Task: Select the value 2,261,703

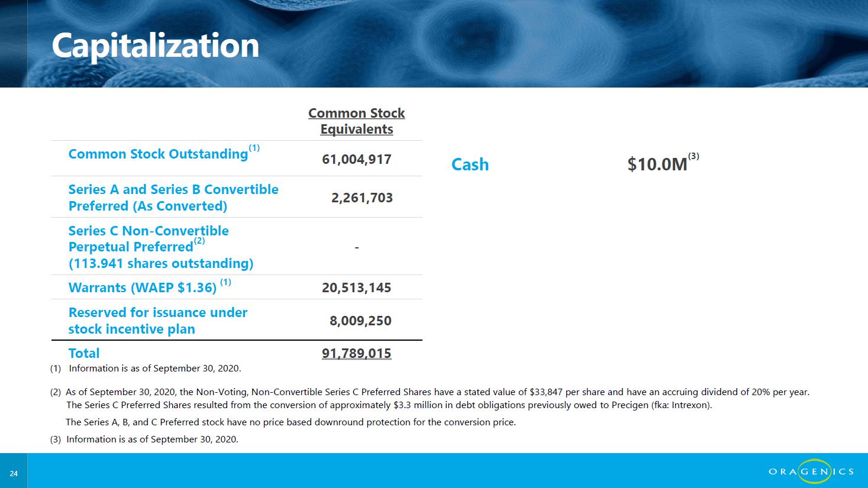Action: (362, 198)
